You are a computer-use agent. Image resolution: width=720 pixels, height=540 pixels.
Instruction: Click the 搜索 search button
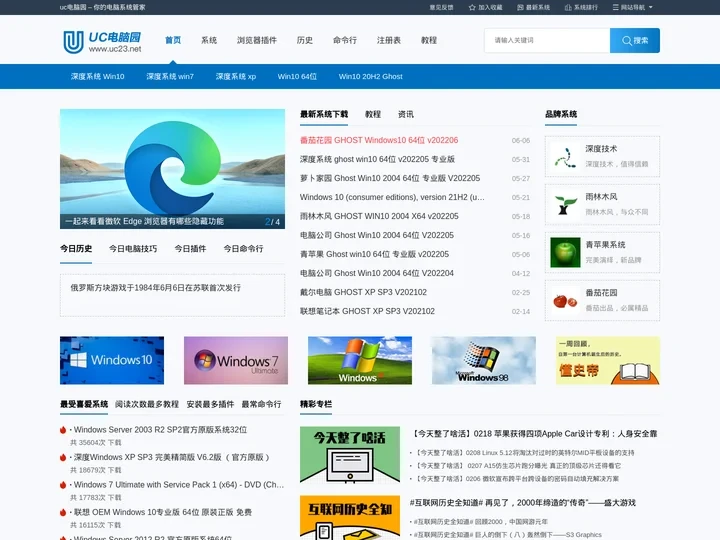click(x=635, y=40)
